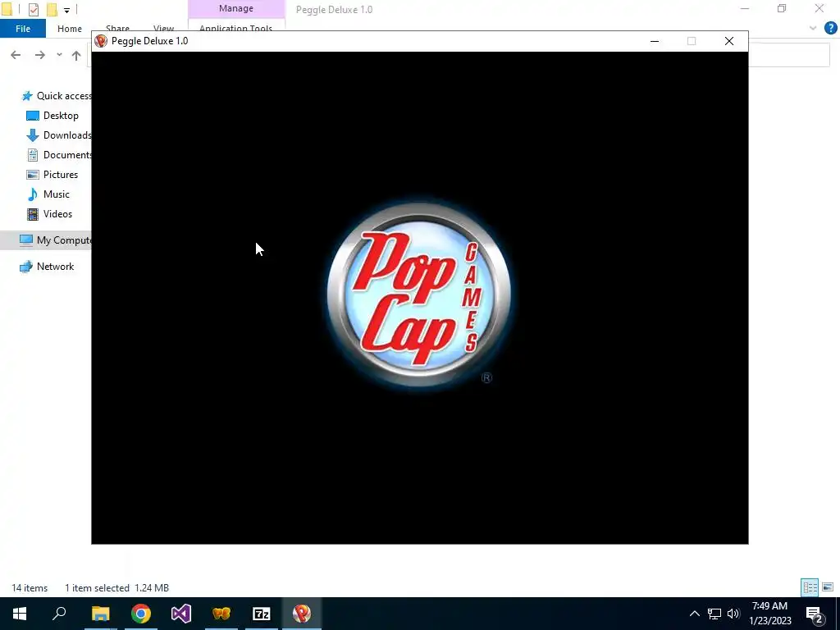Click the new folder quick access icon

click(x=52, y=10)
